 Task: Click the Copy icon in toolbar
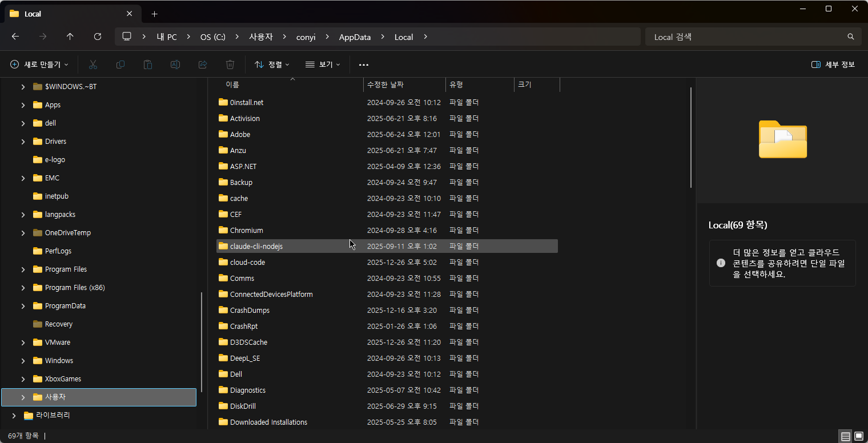120,65
